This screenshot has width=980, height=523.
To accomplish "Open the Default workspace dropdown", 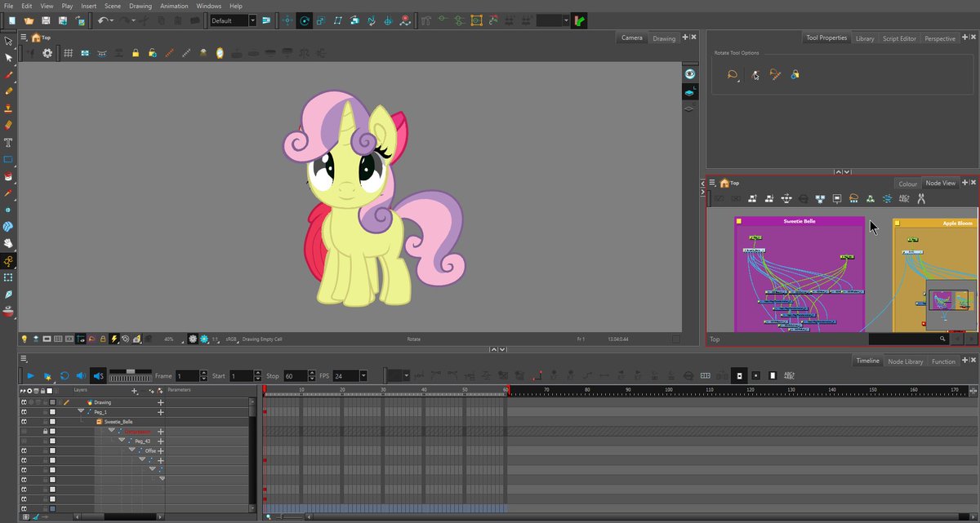I will coord(252,20).
